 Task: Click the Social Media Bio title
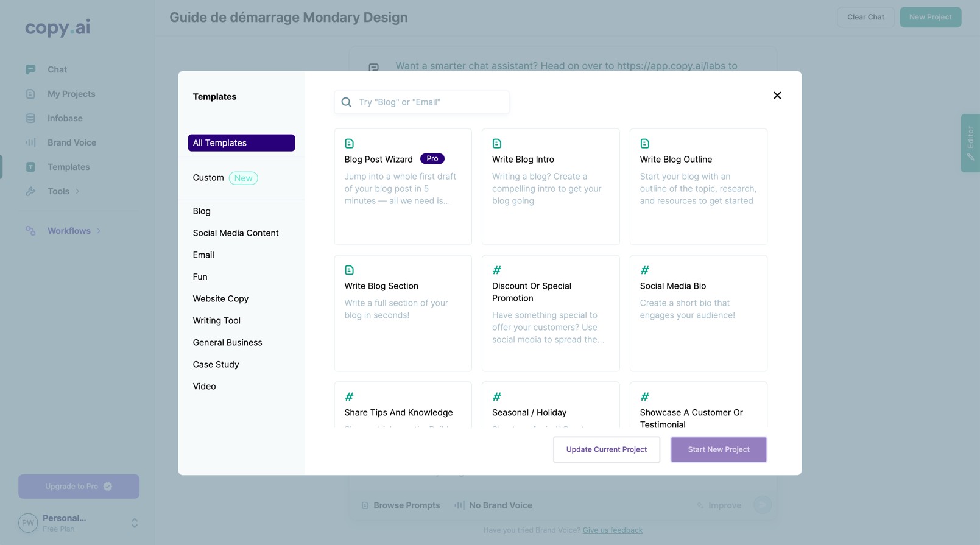click(x=673, y=286)
